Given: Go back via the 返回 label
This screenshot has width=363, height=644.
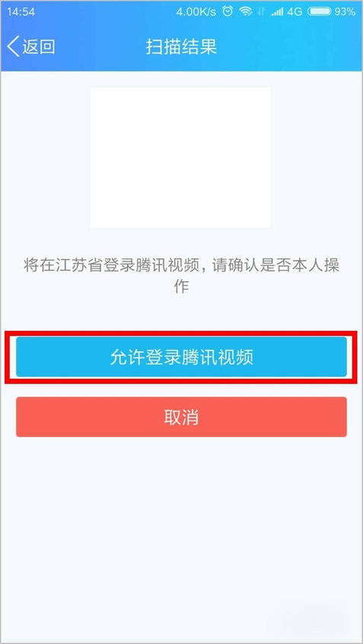Looking at the screenshot, I should [x=39, y=47].
